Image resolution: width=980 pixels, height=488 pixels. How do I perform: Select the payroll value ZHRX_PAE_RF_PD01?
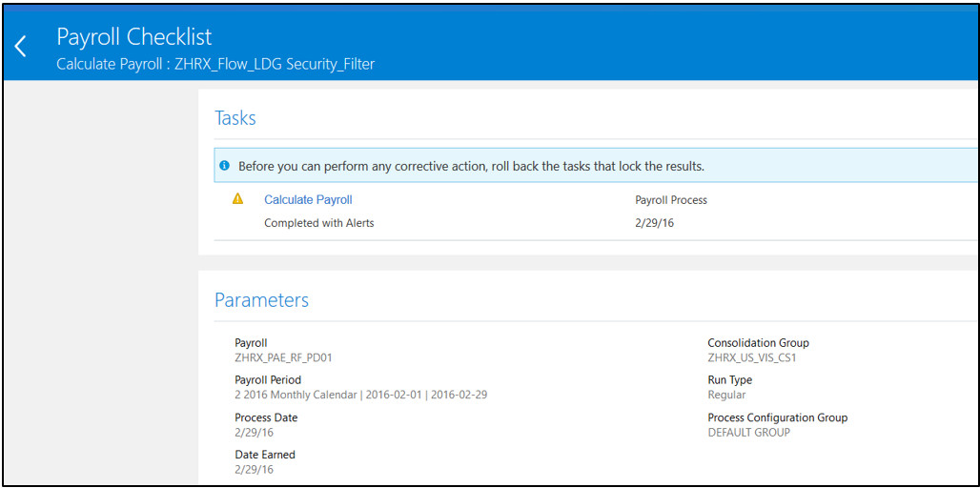(x=283, y=358)
